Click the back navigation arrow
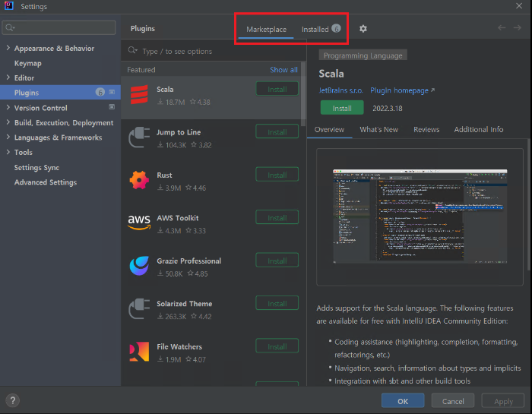532x414 pixels. [x=502, y=28]
